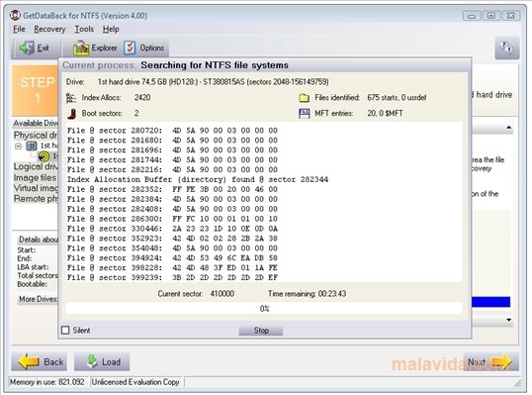
Task: Click Unlicensed Evaluation Copy status entry
Action: click(135, 382)
